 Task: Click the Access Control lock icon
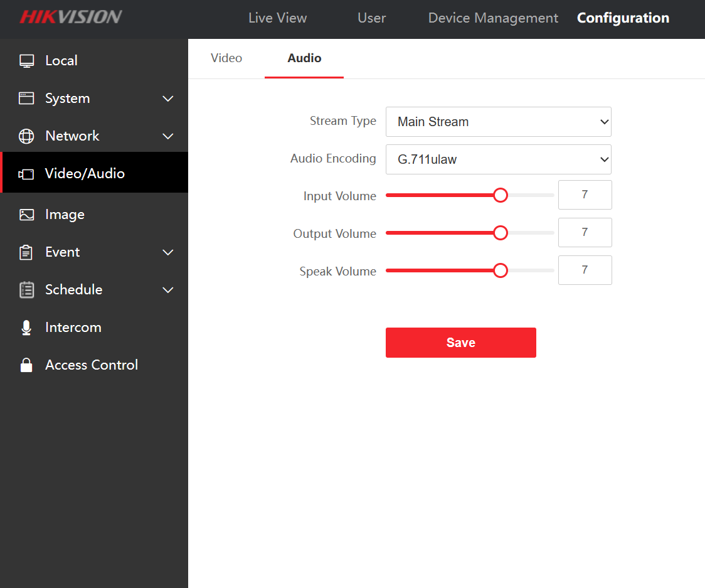coord(26,365)
